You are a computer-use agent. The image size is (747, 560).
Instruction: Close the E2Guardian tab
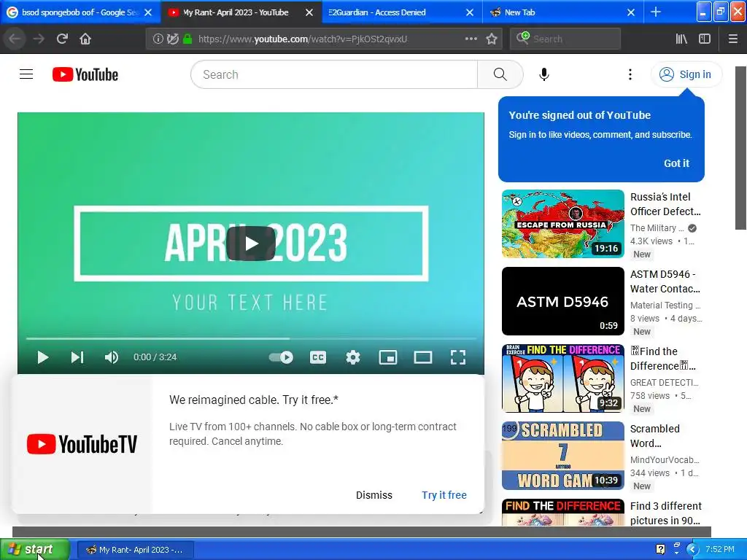click(470, 12)
